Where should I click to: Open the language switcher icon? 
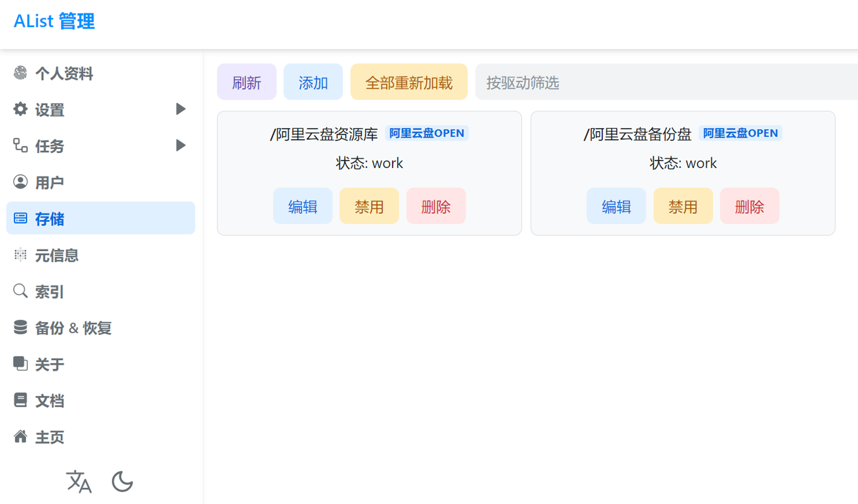(x=79, y=481)
